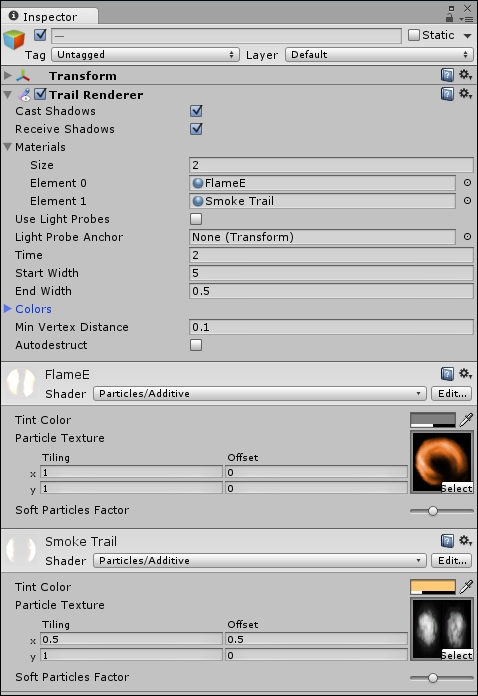Expand the Transform component
This screenshot has height=696, width=478.
8,75
